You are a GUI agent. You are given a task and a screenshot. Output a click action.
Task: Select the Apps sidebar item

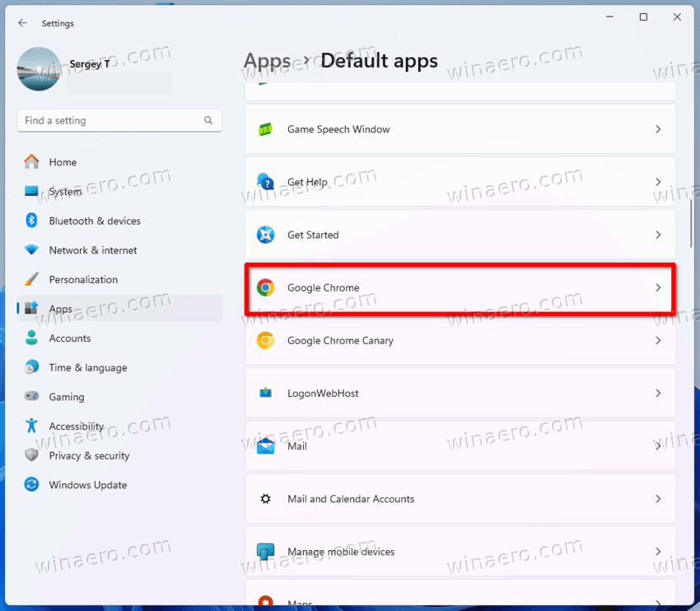click(119, 309)
